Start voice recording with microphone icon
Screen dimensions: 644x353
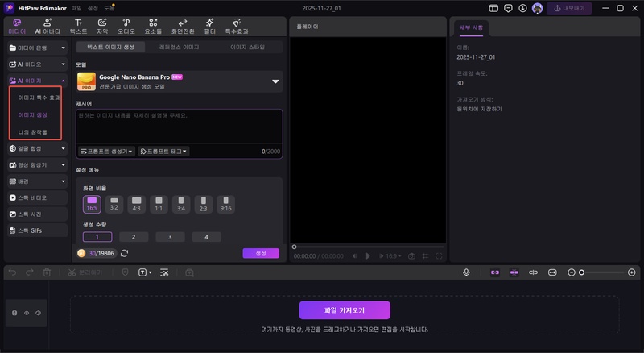point(466,272)
